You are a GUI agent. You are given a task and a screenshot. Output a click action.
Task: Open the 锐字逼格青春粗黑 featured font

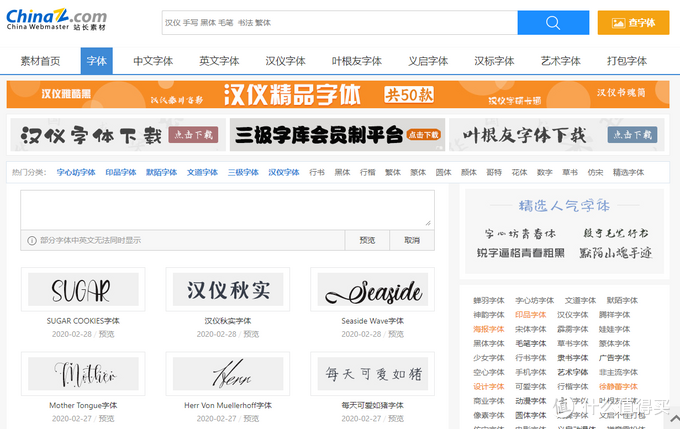coord(521,253)
